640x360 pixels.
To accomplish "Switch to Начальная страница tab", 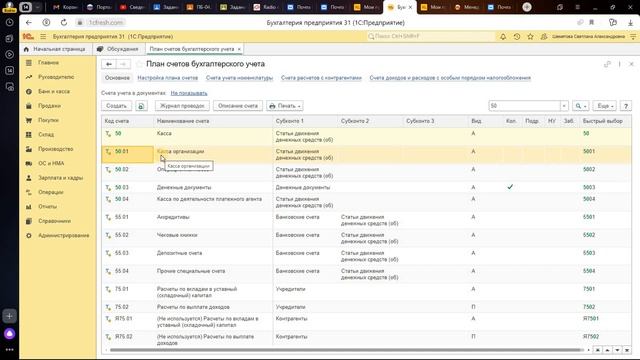I will pyautogui.click(x=55, y=49).
